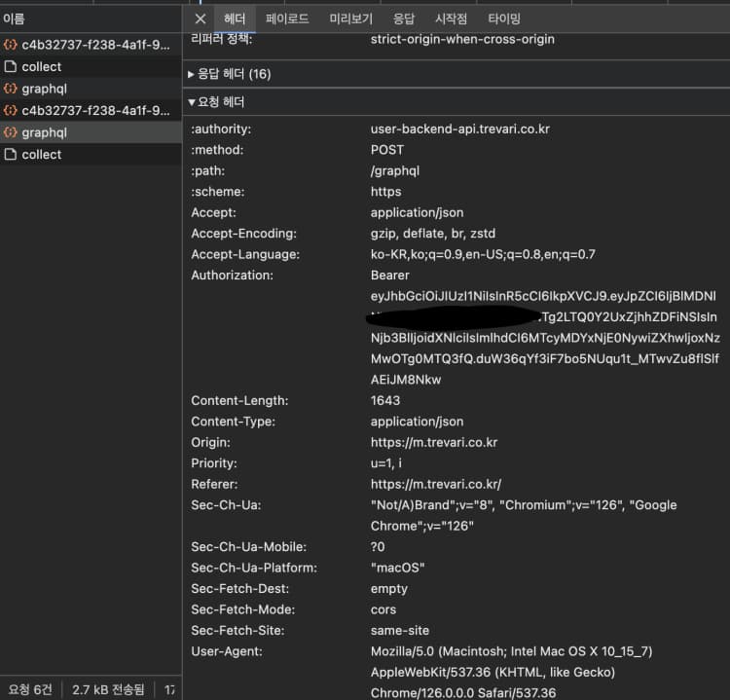Click the Authorization header label
Viewport: 730px width, 700px height.
coord(233,276)
